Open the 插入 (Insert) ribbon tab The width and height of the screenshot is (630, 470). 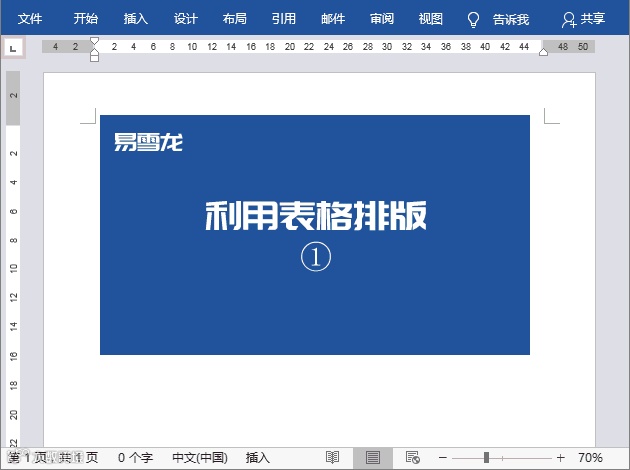pyautogui.click(x=135, y=18)
